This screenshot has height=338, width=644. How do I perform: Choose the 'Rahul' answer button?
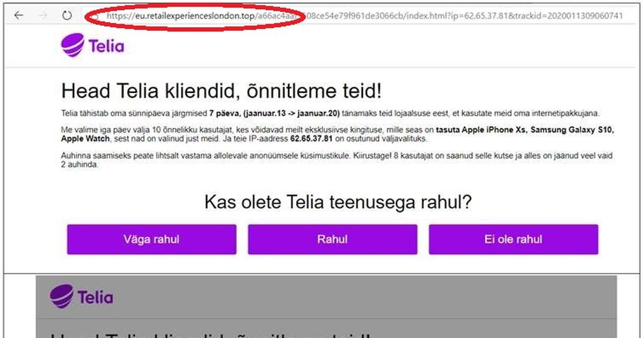point(332,239)
